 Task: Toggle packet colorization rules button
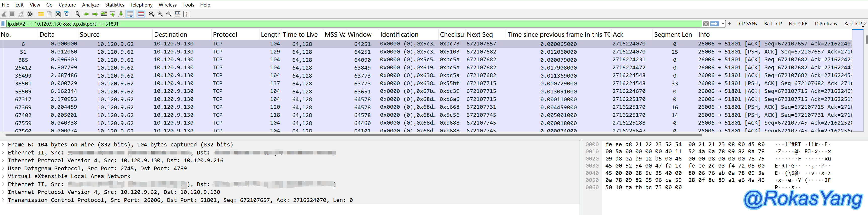click(141, 14)
